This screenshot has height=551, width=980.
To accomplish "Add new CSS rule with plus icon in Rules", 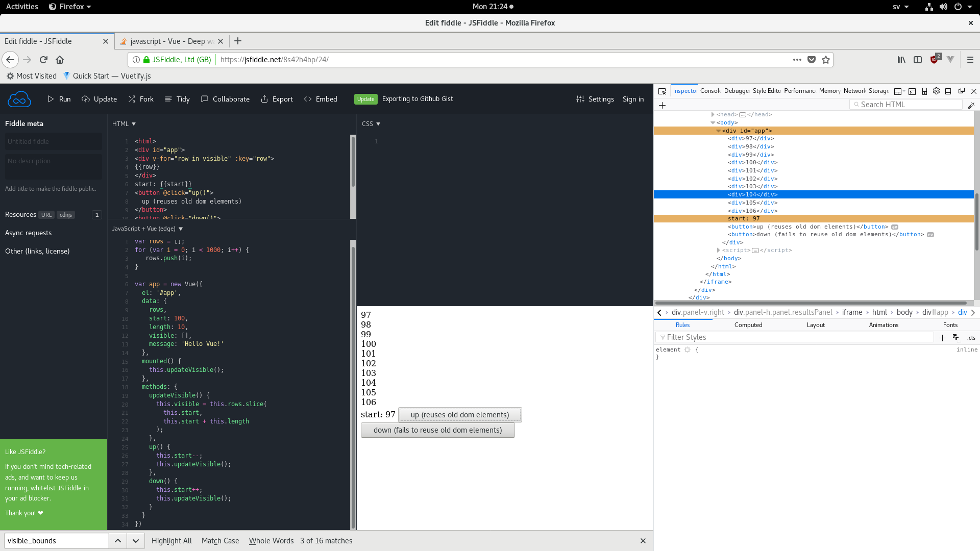I will (942, 337).
